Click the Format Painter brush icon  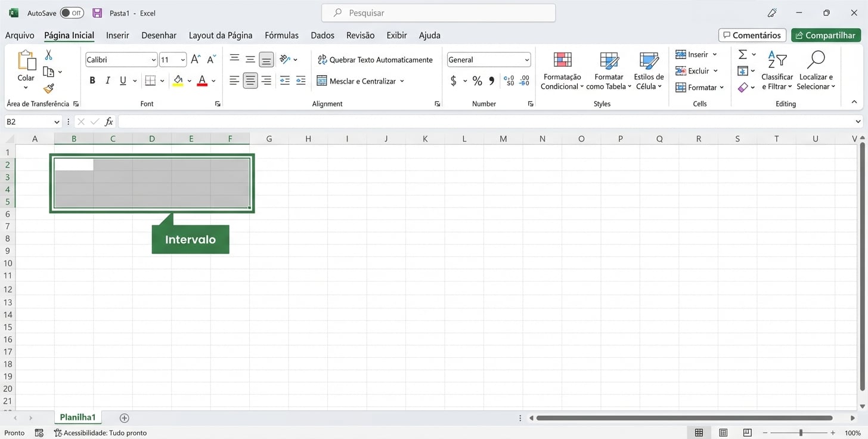[x=49, y=88]
